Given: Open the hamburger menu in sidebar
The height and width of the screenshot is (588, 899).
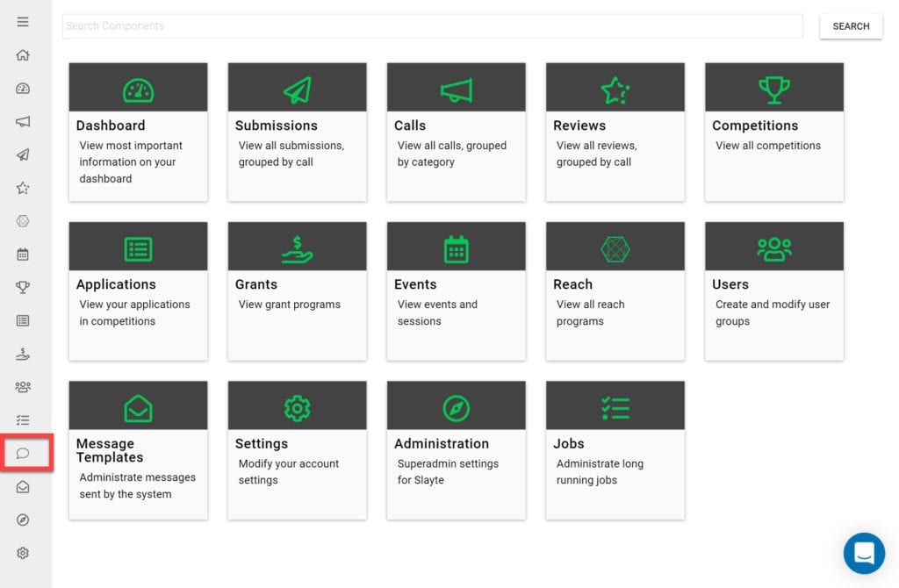Looking at the screenshot, I should [23, 22].
